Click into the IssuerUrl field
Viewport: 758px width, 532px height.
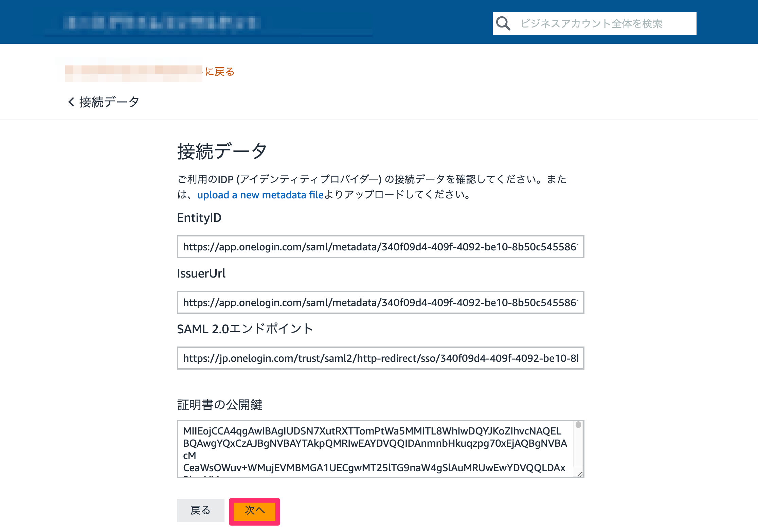(380, 302)
